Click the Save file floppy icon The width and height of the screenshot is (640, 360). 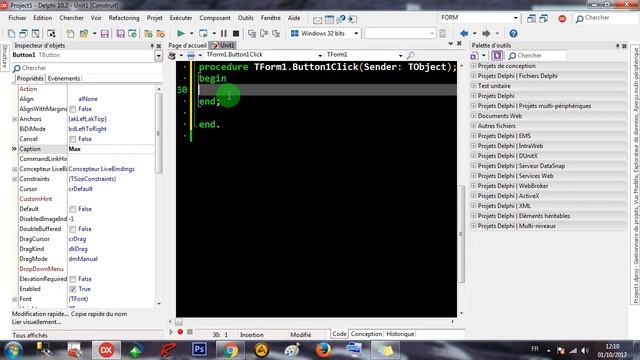[104, 33]
